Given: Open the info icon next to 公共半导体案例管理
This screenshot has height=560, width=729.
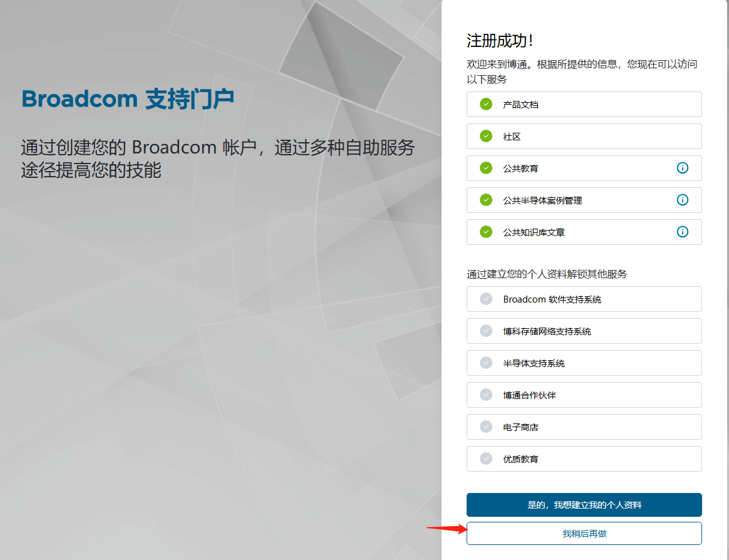Looking at the screenshot, I should pyautogui.click(x=683, y=200).
